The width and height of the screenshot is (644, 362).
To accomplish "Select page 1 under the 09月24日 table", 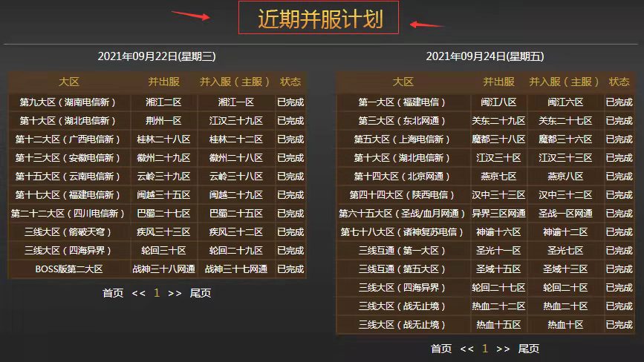I will pos(485,349).
